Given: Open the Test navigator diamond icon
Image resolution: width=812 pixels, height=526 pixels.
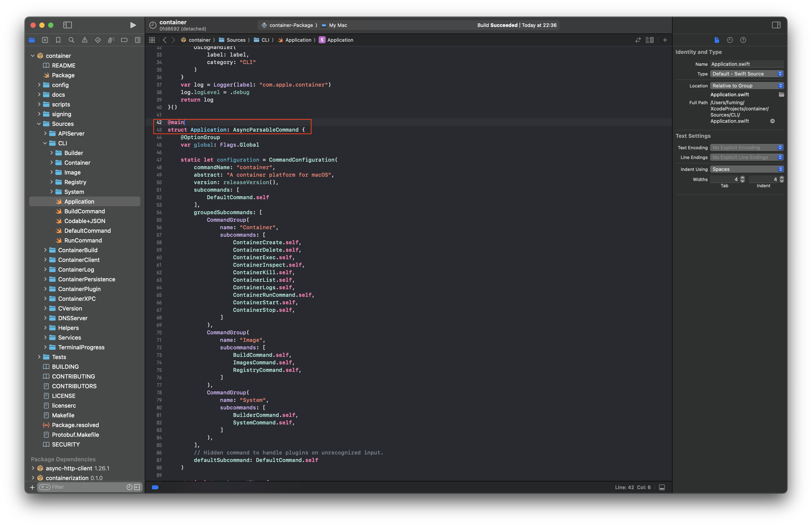Looking at the screenshot, I should (x=98, y=40).
